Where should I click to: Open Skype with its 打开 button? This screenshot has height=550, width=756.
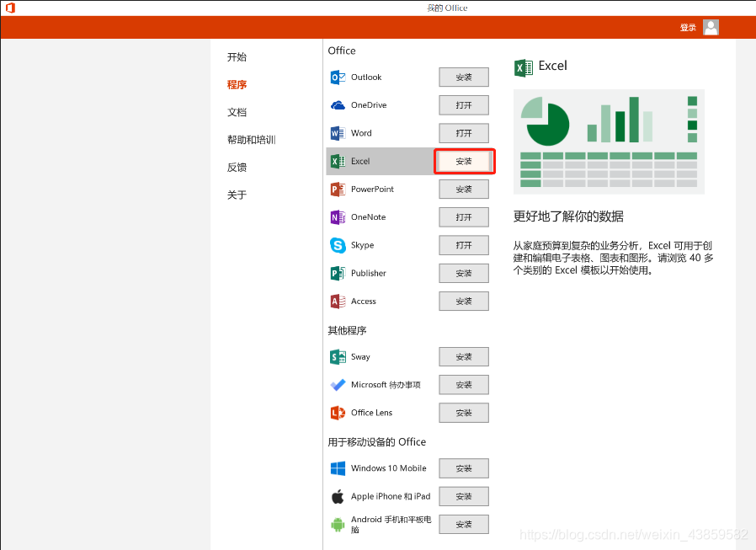(x=464, y=245)
